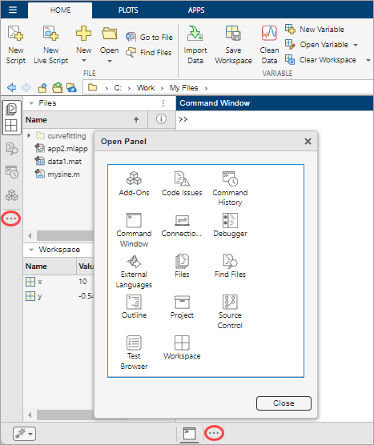Screen dimensions: 374x445
Task: Select the data1.mat file
Action: click(59, 161)
